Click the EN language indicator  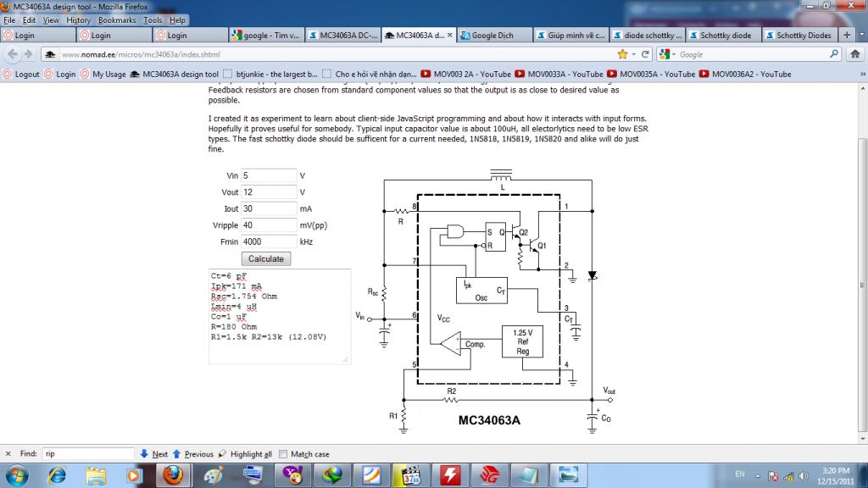(x=740, y=474)
